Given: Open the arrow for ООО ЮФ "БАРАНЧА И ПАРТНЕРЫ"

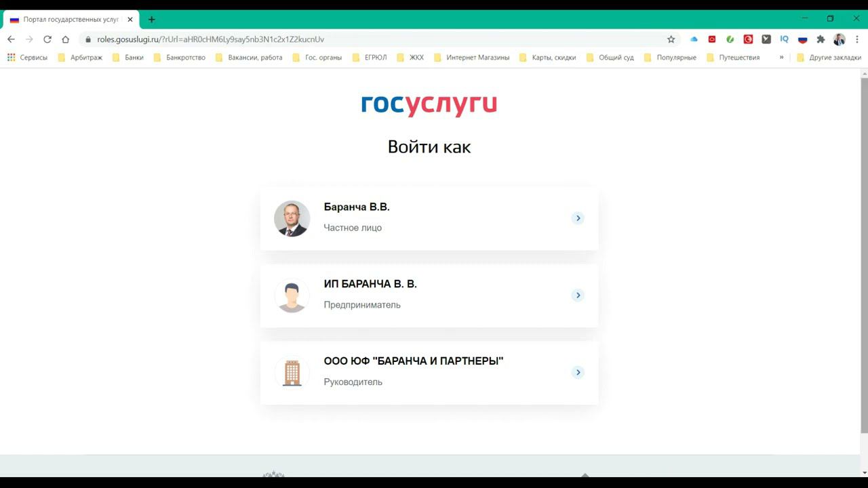Looking at the screenshot, I should pos(577,373).
